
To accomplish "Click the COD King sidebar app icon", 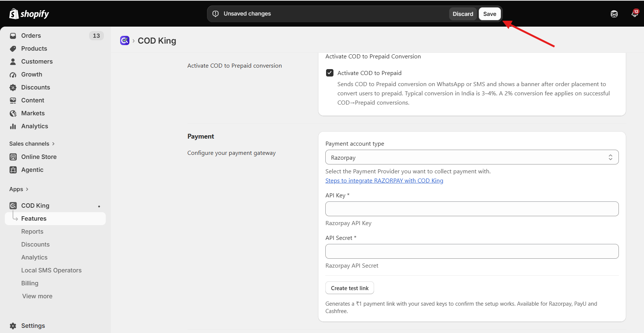I will (13, 206).
